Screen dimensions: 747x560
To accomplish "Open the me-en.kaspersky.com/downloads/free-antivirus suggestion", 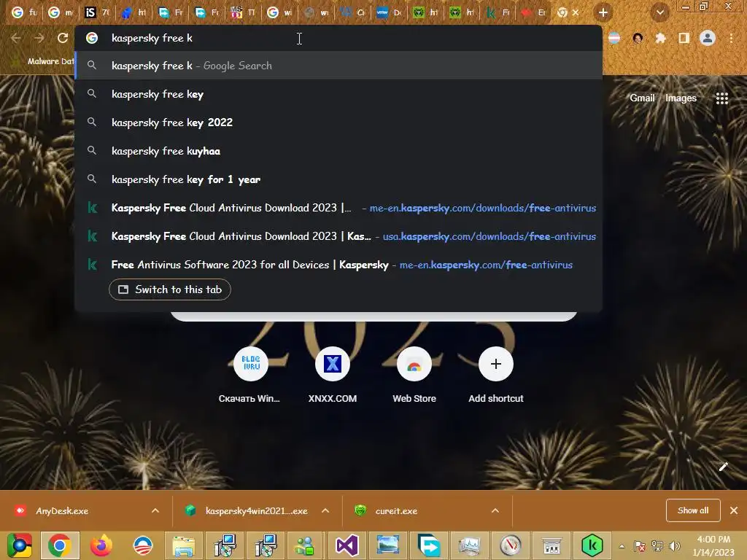I will coord(338,208).
